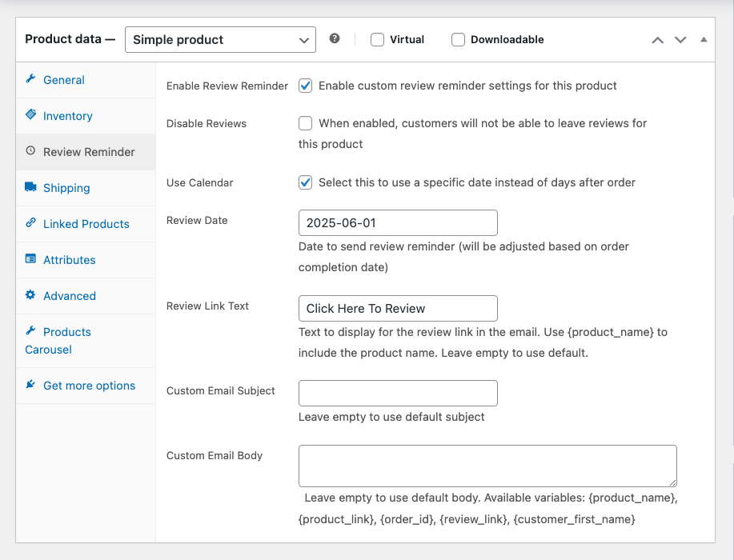Open the Simple product type dropdown
The width and height of the screenshot is (734, 560).
tap(220, 39)
